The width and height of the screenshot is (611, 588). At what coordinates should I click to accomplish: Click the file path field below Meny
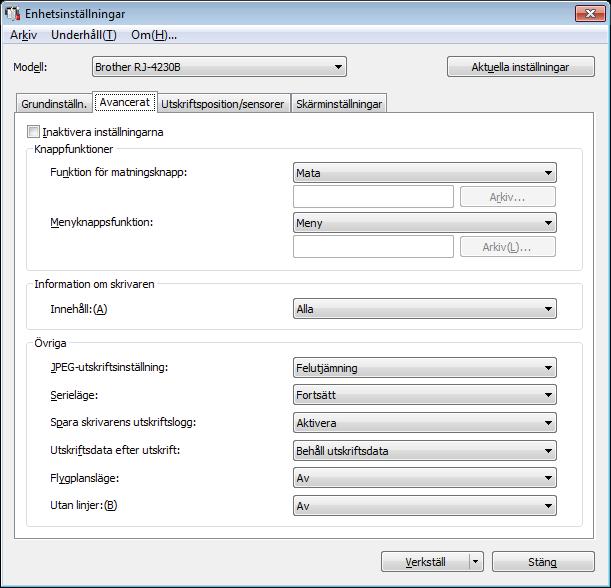(x=373, y=247)
